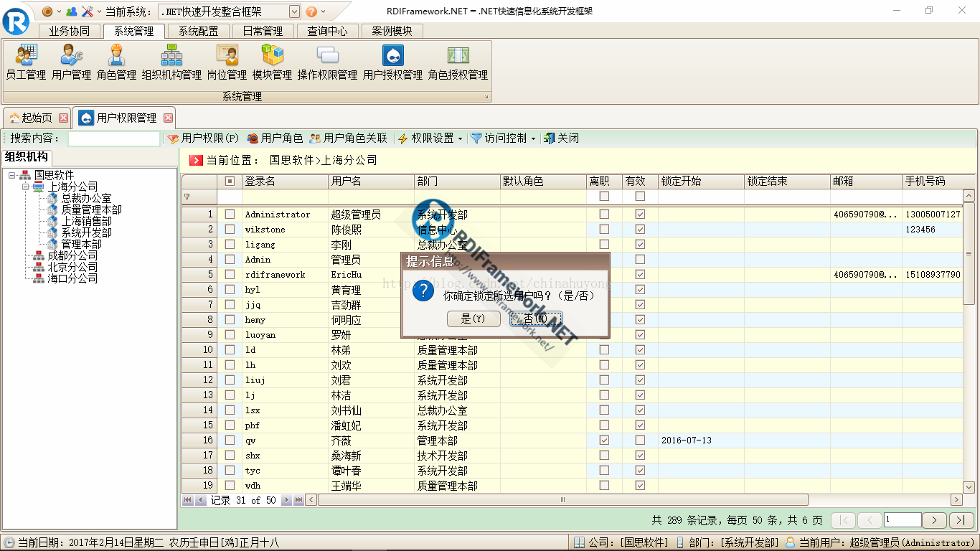The height and width of the screenshot is (551, 980).
Task: Open 用户管理 user management icon
Action: [71, 62]
